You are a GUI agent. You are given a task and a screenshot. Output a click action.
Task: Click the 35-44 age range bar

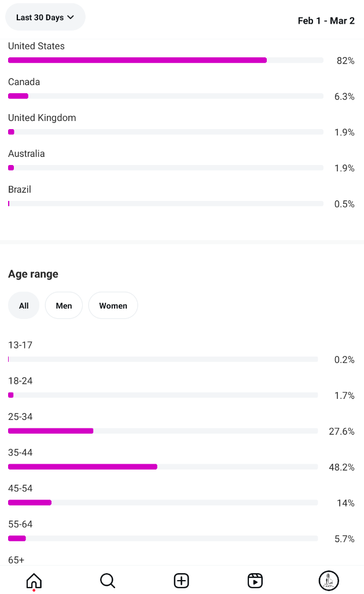point(163,467)
